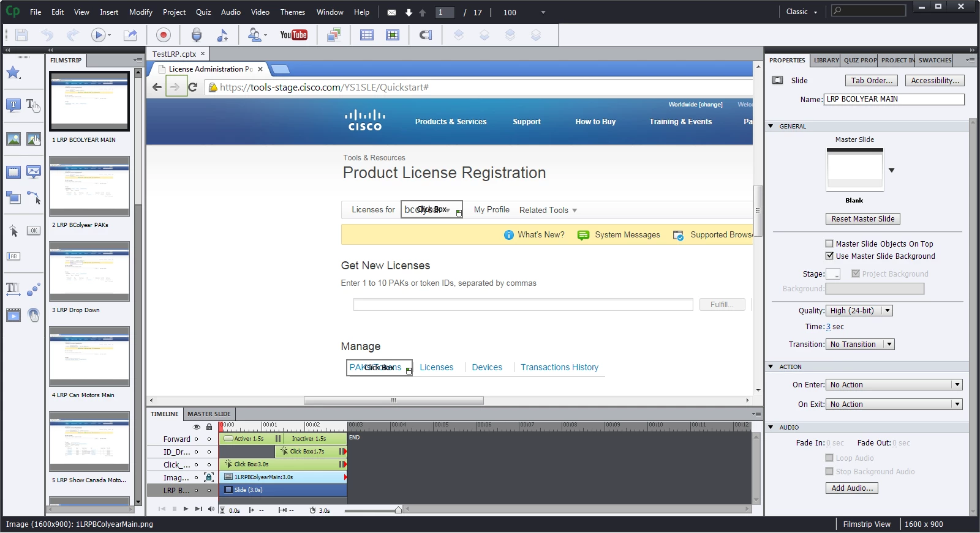Click the YouTube publish icon
The image size is (980, 533).
click(x=294, y=35)
